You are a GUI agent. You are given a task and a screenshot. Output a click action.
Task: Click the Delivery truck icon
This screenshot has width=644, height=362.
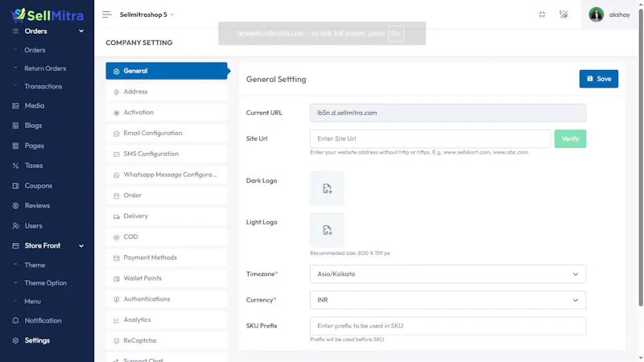(x=116, y=216)
